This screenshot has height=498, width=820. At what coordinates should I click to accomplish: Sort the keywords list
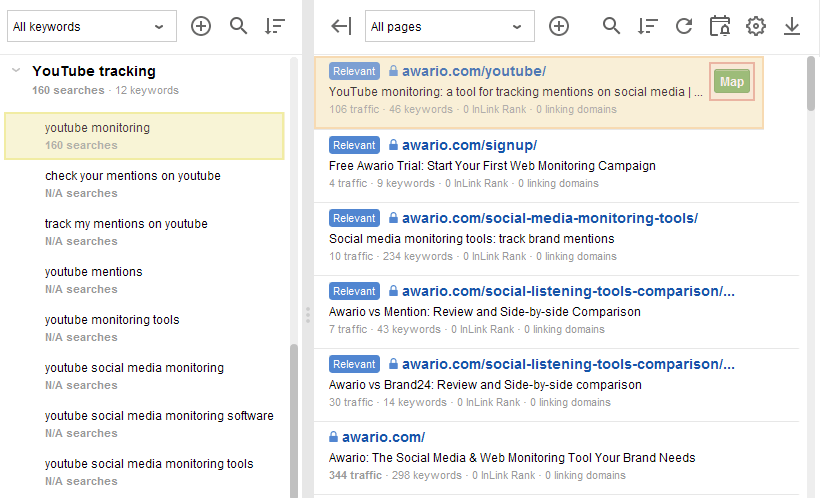(275, 26)
